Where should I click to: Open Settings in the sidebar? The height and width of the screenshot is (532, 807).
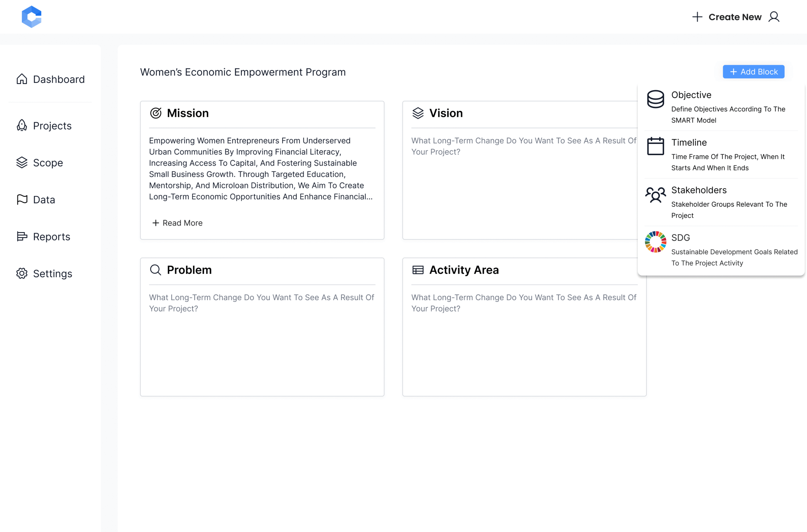click(44, 273)
